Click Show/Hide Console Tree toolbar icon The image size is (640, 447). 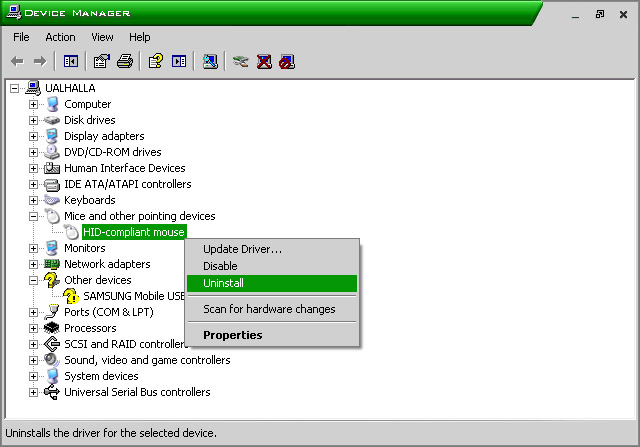point(71,61)
